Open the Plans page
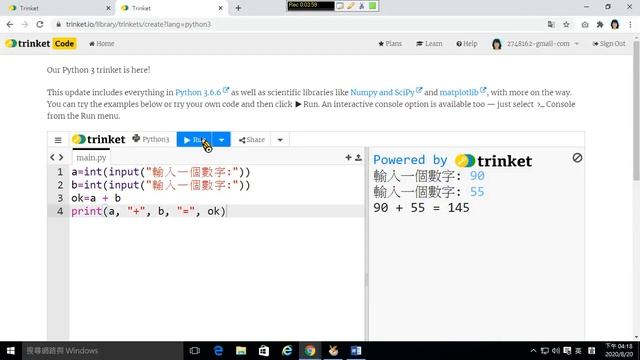640x360 pixels. 390,44
